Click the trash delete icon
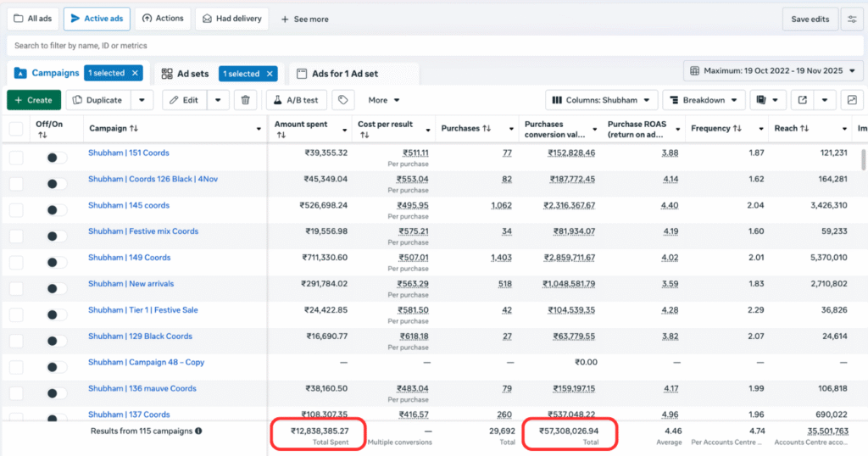 (x=245, y=100)
